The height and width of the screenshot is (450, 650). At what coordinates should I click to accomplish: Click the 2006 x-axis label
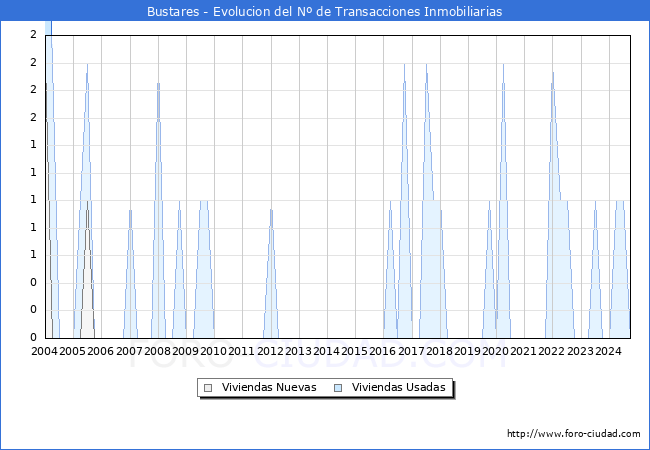[100, 351]
